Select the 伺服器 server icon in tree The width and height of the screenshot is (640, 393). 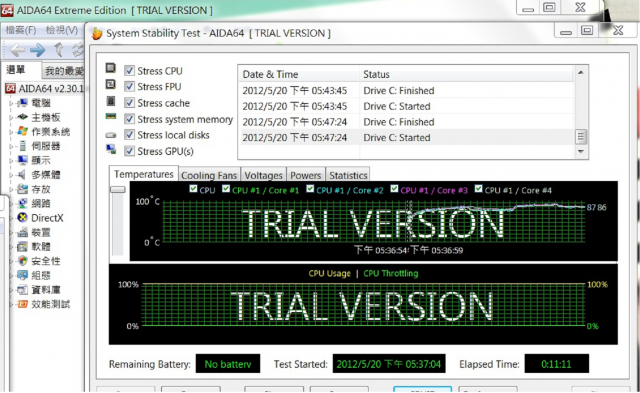tap(22, 146)
